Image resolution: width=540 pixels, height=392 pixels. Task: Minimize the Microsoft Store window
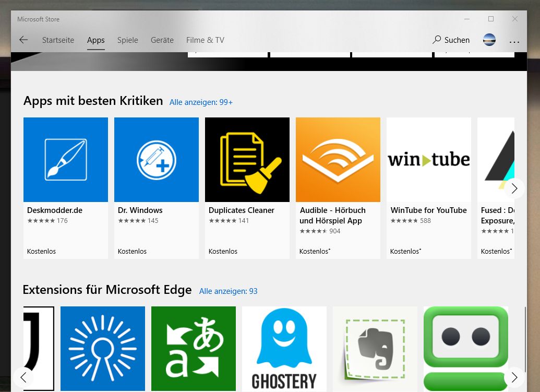pyautogui.click(x=467, y=19)
